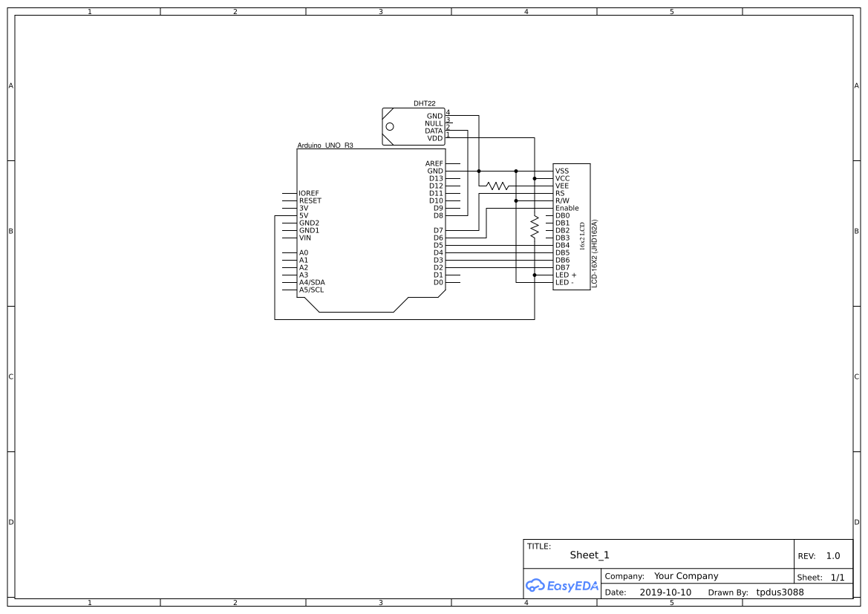The height and width of the screenshot is (614, 868).
Task: Click the NULL pin on DHT22
Action: [434, 123]
